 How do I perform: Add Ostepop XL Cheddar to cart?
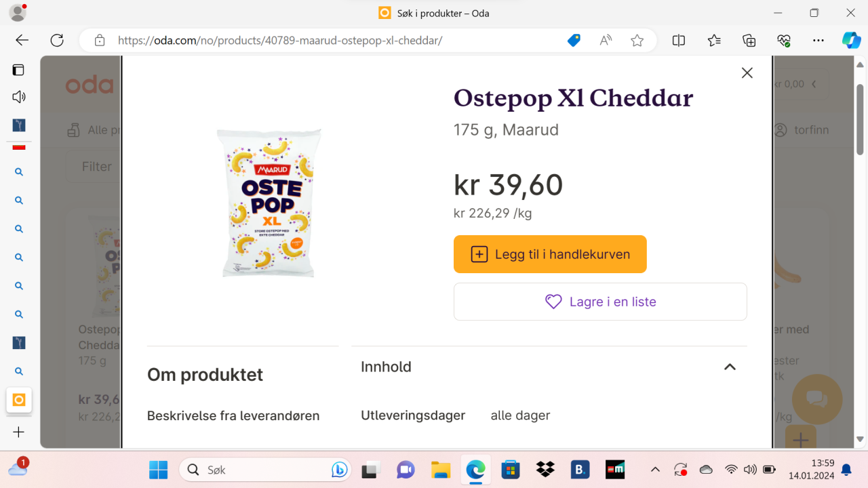point(550,254)
